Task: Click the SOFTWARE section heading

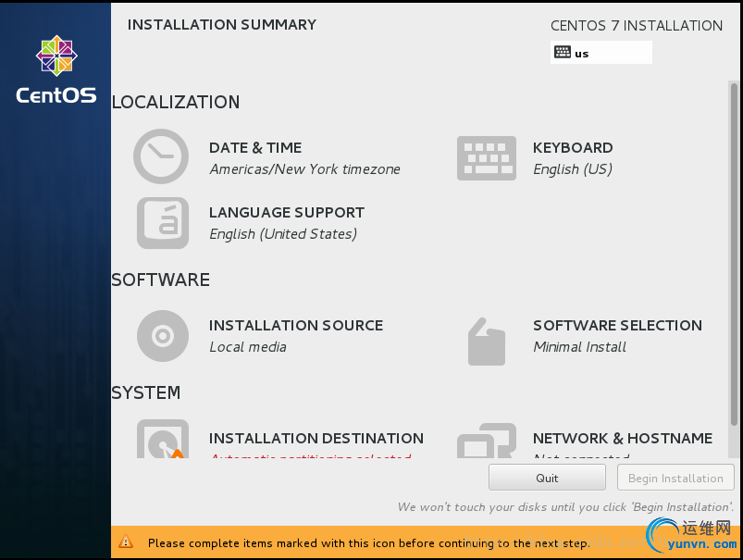Action: [161, 280]
